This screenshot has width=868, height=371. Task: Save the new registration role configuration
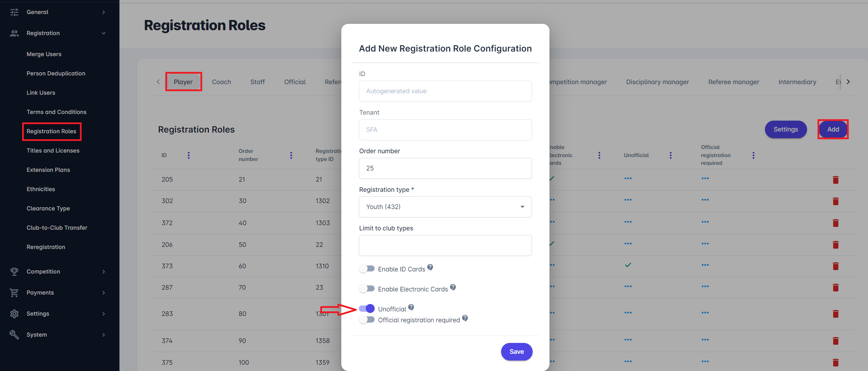(517, 352)
